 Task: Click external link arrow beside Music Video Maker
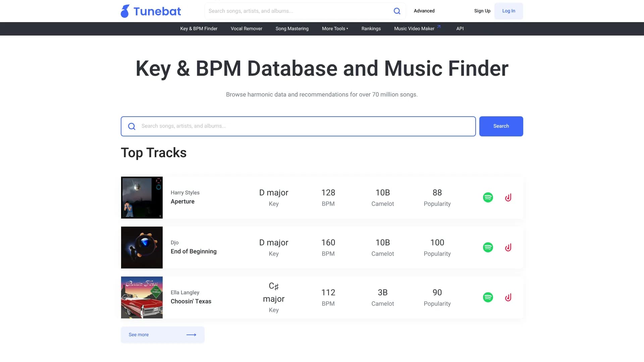click(439, 27)
